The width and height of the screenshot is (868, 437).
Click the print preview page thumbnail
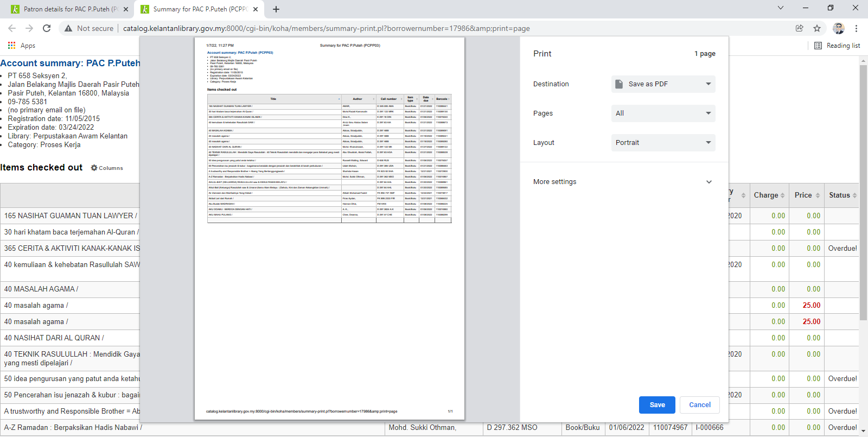pos(329,228)
